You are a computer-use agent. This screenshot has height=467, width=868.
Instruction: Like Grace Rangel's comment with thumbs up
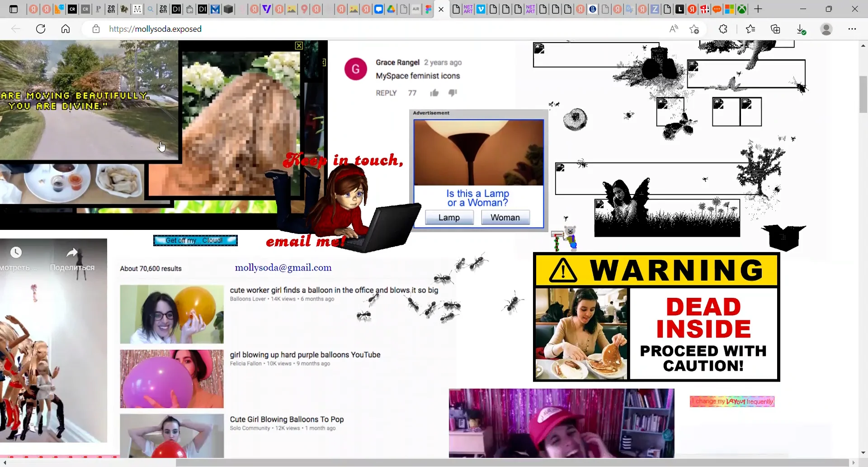click(434, 93)
